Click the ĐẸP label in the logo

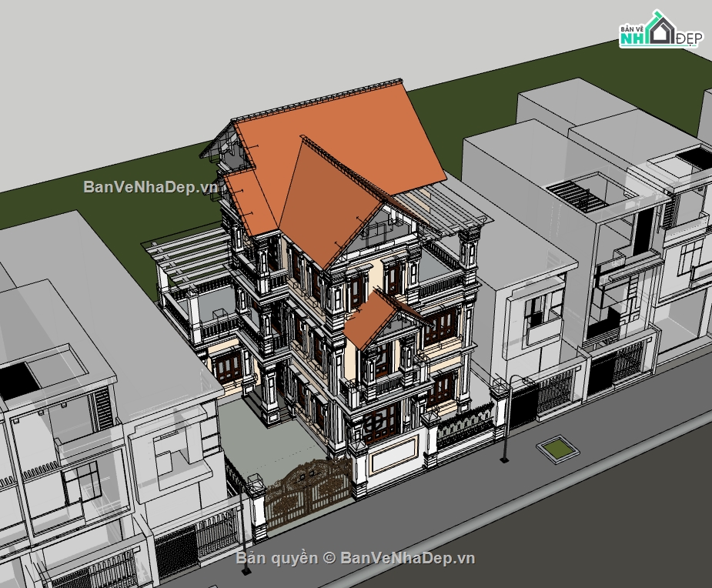pos(689,38)
